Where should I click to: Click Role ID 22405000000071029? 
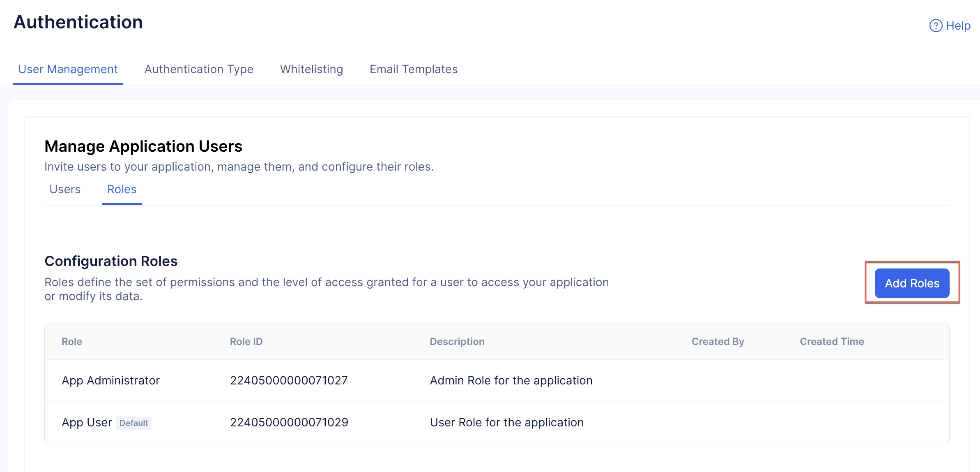pos(289,422)
